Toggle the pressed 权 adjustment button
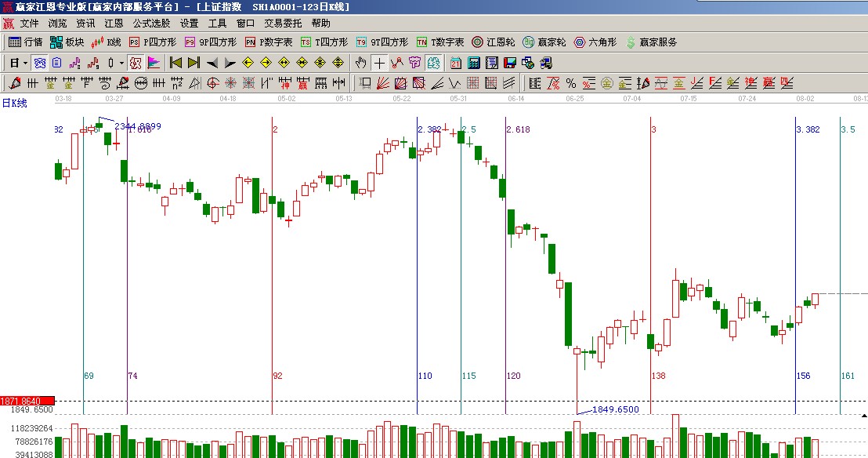This screenshot has width=868, height=458. tap(135, 63)
